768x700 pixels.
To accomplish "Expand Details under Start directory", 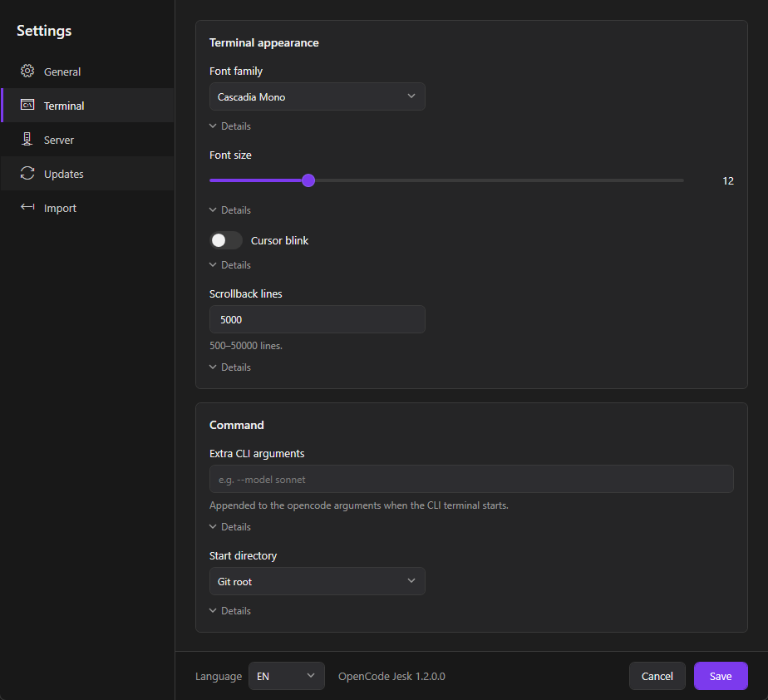I will point(230,611).
